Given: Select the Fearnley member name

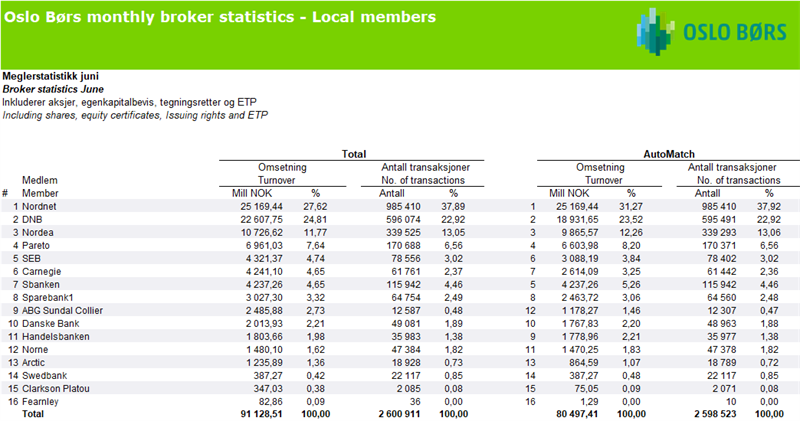Looking at the screenshot, I should [41, 400].
